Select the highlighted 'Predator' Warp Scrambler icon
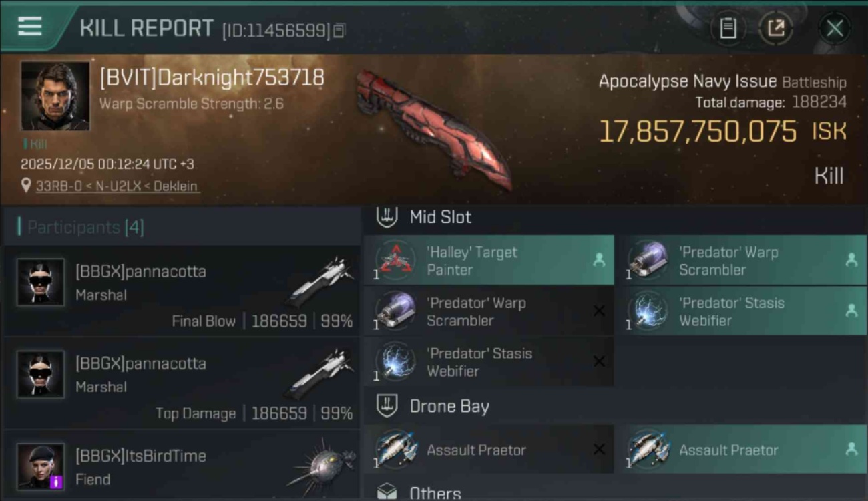The height and width of the screenshot is (501, 868). (x=648, y=261)
